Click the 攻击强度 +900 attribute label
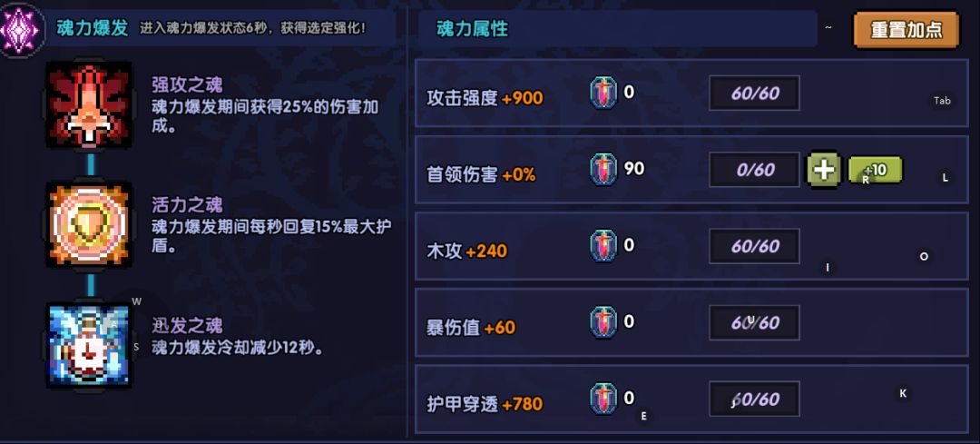 tap(485, 98)
